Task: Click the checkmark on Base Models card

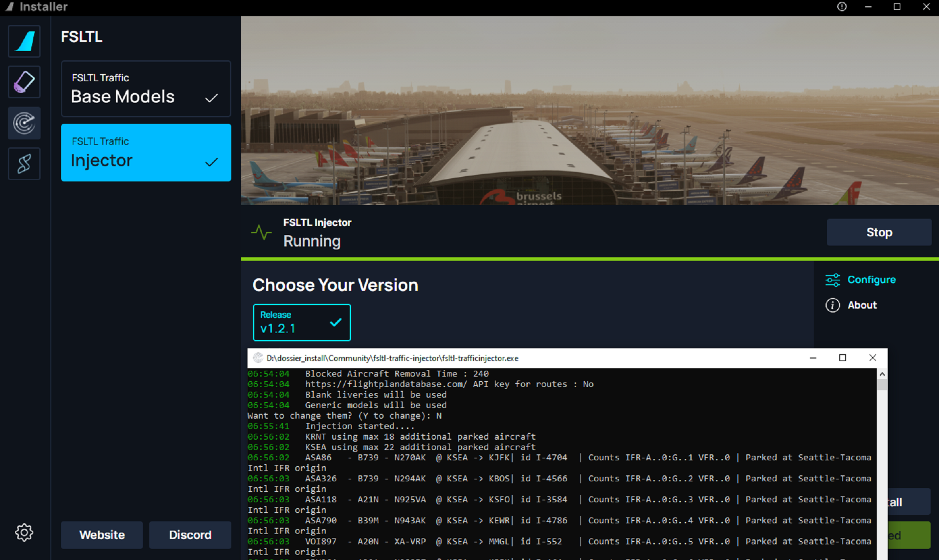Action: coord(211,98)
